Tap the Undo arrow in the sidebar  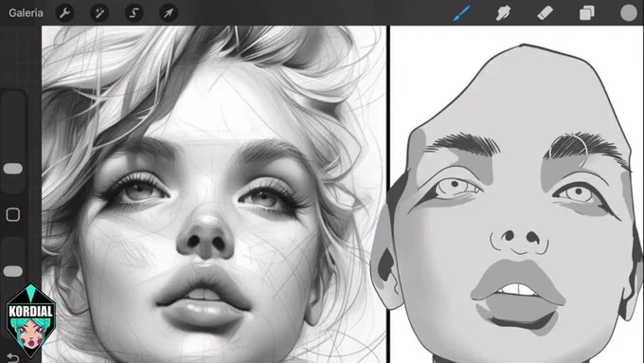[x=12, y=358]
